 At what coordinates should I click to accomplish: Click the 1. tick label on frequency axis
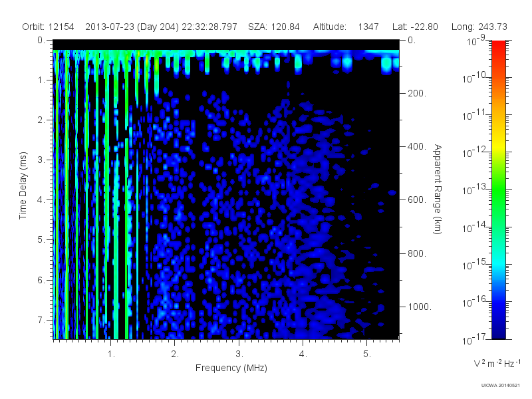111,354
